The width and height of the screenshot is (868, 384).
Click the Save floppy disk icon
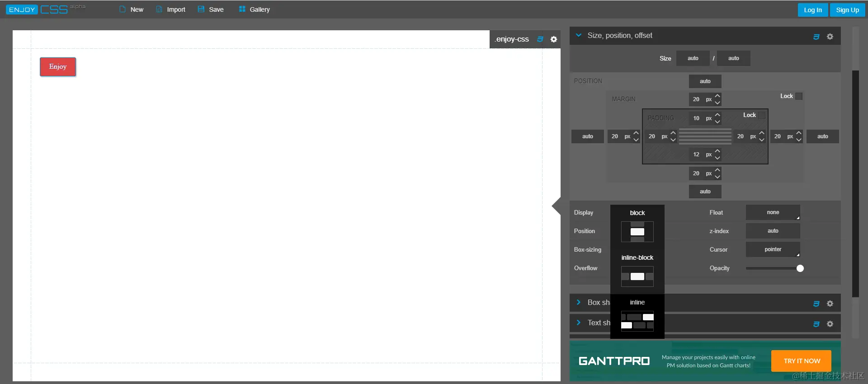point(201,9)
